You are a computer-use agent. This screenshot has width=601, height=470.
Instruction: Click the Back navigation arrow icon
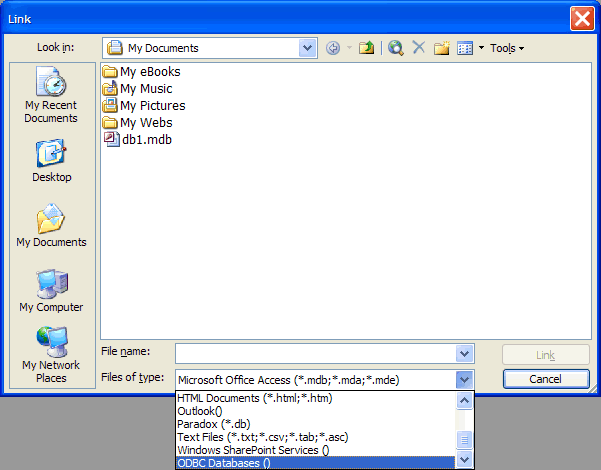click(333, 48)
